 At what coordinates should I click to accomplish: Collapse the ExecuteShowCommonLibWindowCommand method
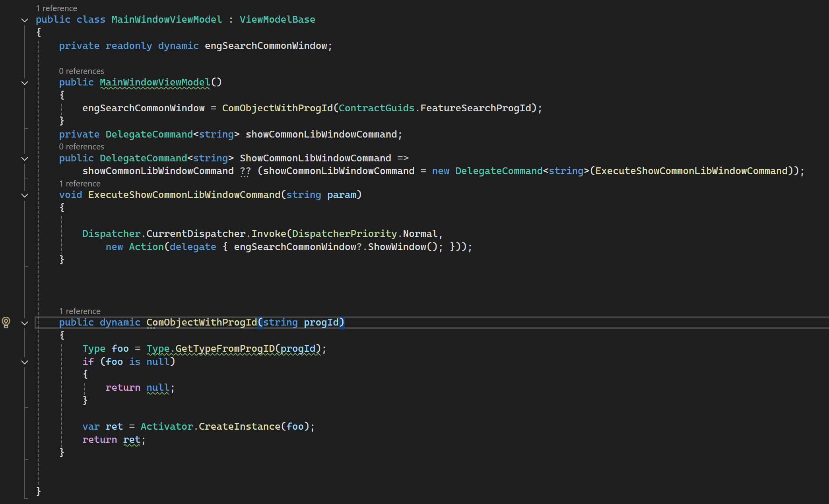[x=25, y=195]
